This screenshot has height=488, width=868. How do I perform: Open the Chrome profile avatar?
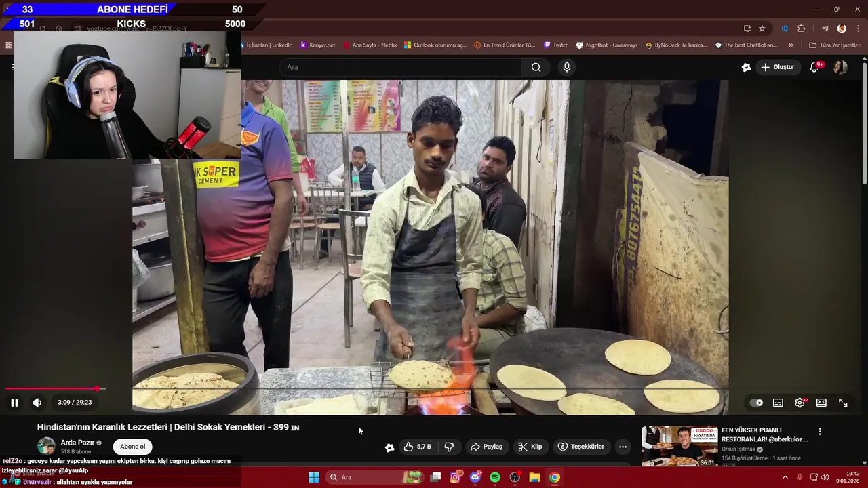(842, 28)
